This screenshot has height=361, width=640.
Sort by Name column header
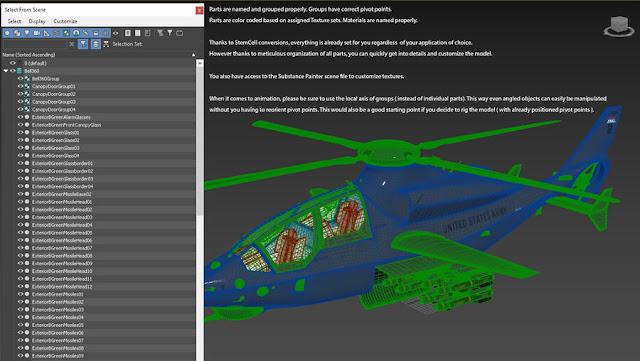pos(29,55)
